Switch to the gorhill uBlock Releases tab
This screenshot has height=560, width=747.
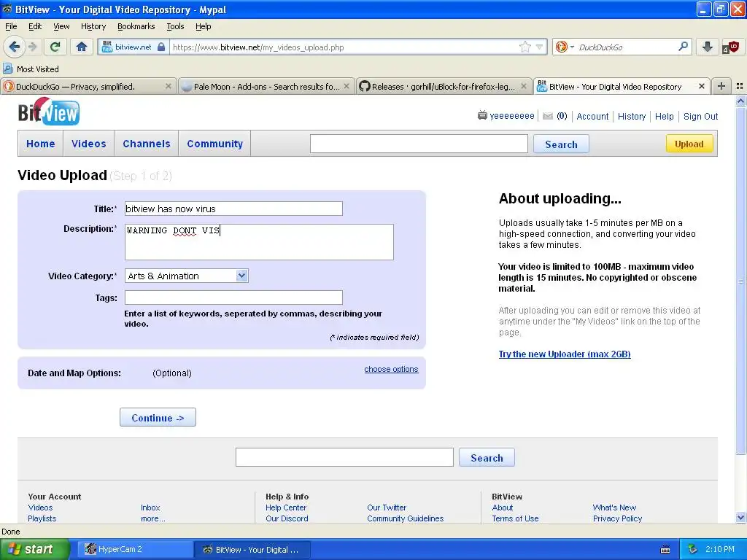[444, 86]
